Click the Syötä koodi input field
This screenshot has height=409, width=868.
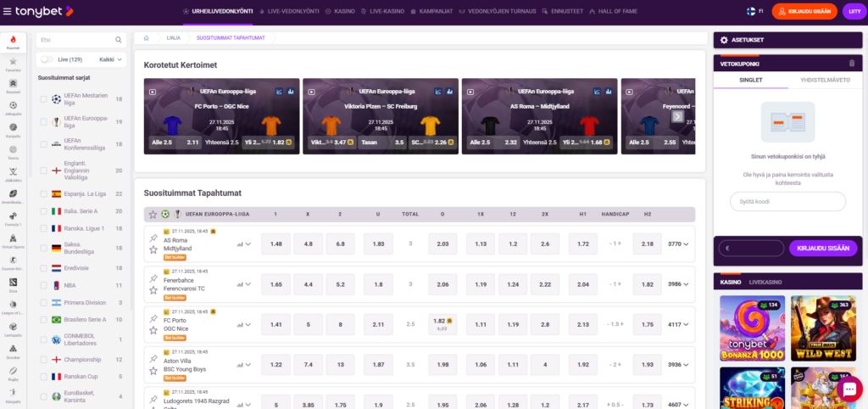pos(787,201)
